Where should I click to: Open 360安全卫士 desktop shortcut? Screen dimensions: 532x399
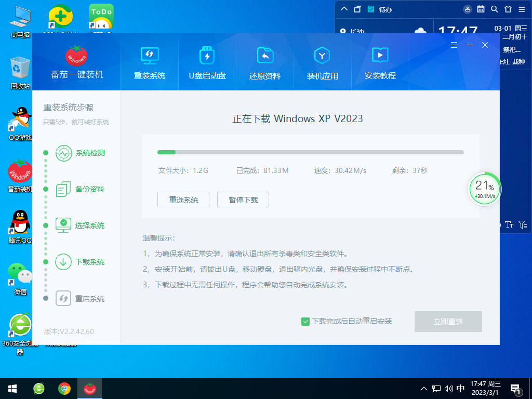(x=60, y=19)
